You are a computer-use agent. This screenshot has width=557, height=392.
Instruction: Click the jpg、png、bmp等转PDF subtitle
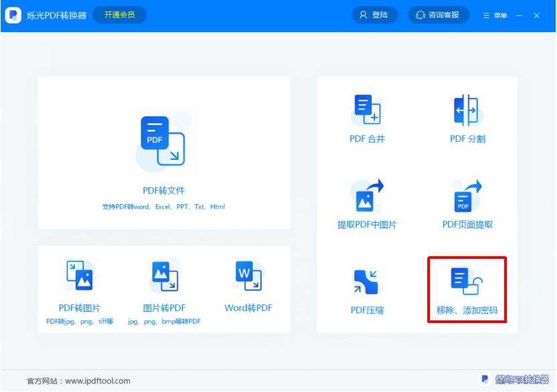pos(164,321)
